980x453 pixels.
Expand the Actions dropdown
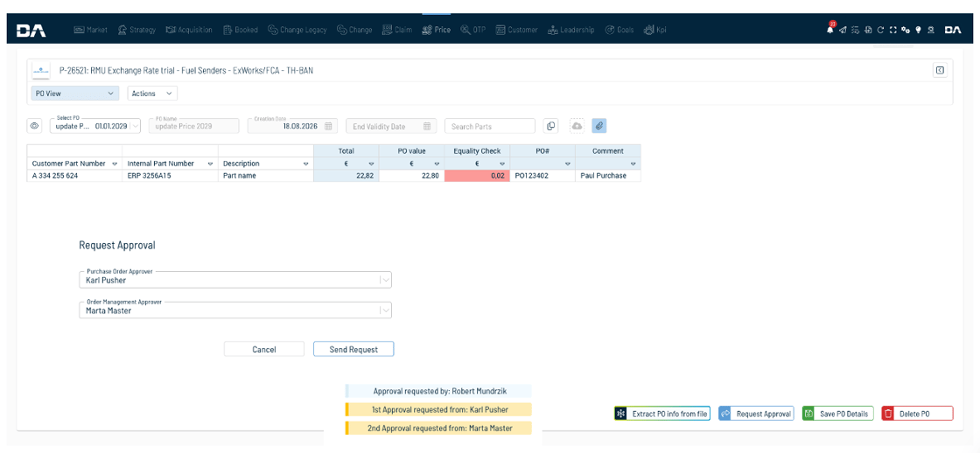[152, 93]
